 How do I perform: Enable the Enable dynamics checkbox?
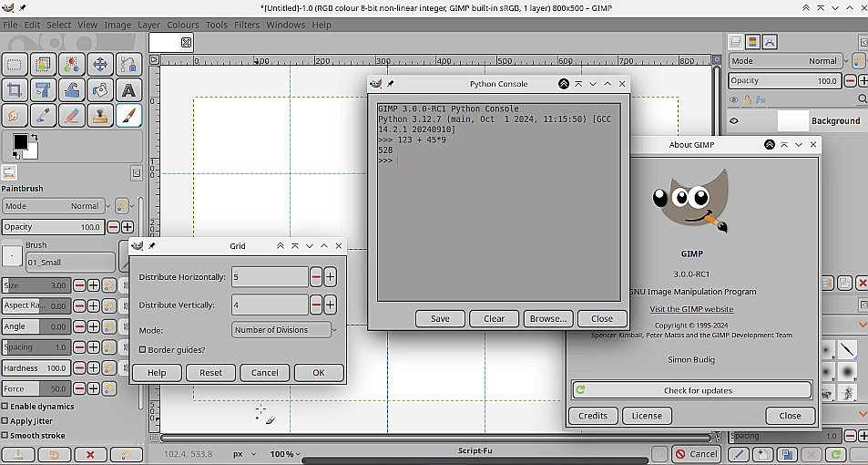5,407
